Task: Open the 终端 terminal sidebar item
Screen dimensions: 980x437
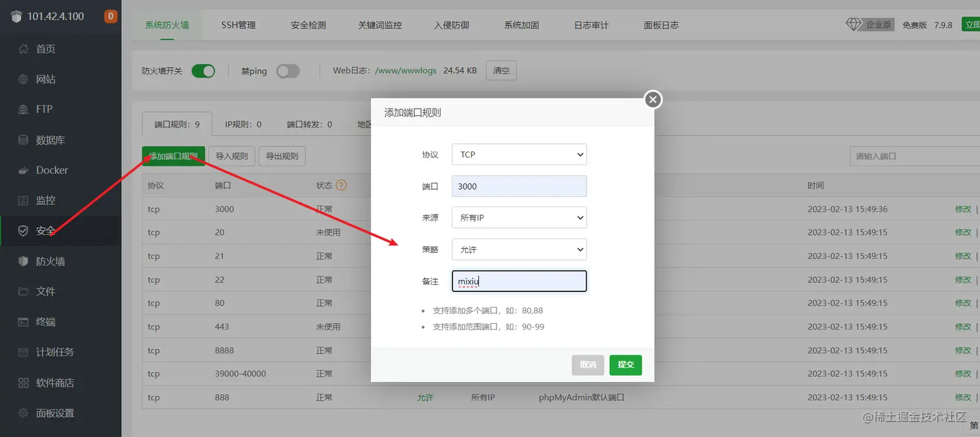Action: (60, 322)
